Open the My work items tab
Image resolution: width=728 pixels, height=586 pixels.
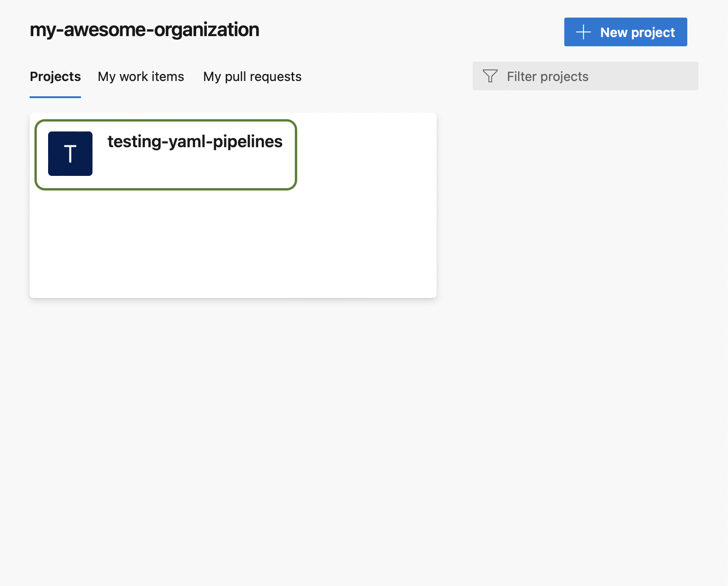point(141,76)
